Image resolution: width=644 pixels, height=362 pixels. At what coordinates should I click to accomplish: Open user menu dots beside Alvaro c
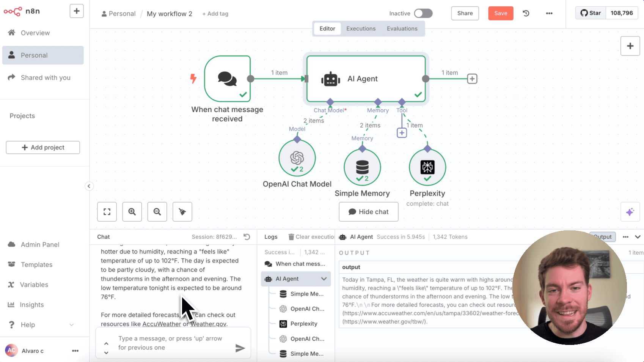75,351
